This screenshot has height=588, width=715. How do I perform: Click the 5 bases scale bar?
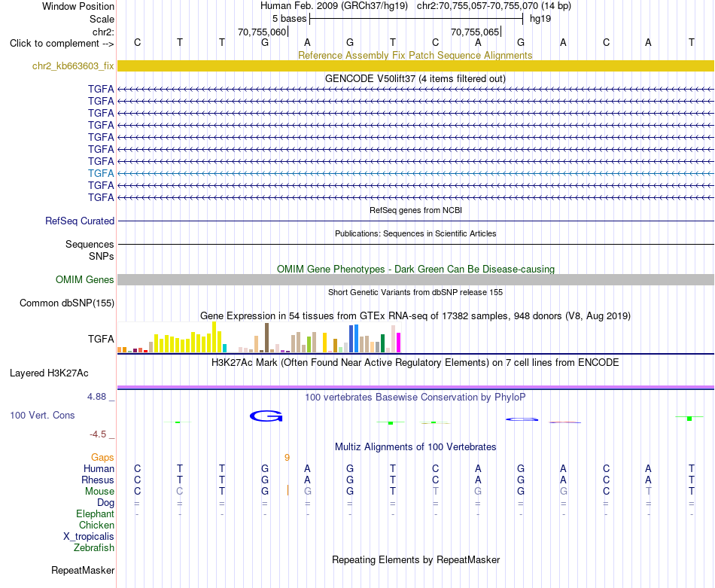[x=416, y=19]
